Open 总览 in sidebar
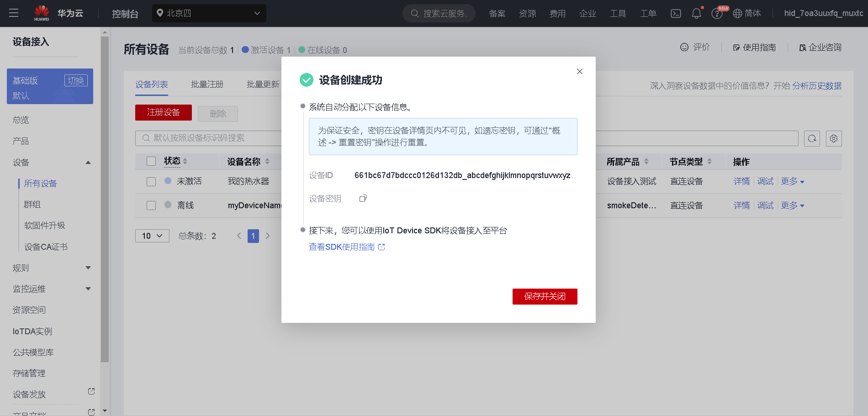The width and height of the screenshot is (868, 416). [21, 120]
